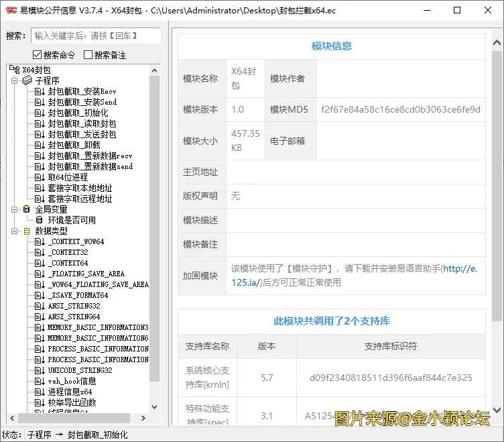Click the 版权声明 value 无
The width and height of the screenshot is (504, 442).
click(235, 196)
